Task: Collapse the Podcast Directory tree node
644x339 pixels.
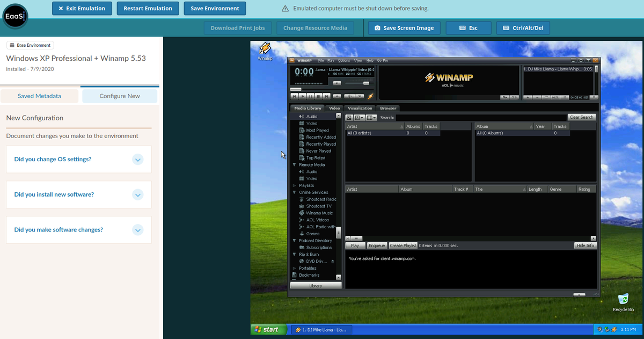Action: point(294,241)
